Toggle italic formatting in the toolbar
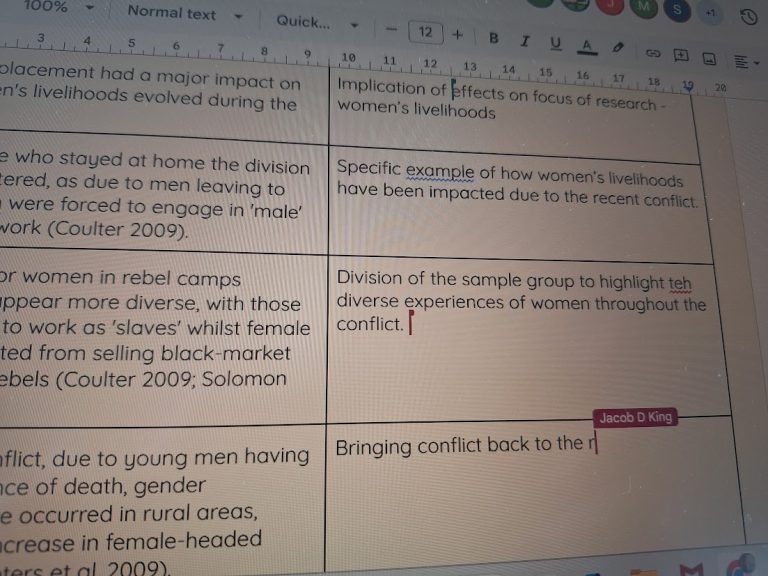This screenshot has width=768, height=576. 525,41
